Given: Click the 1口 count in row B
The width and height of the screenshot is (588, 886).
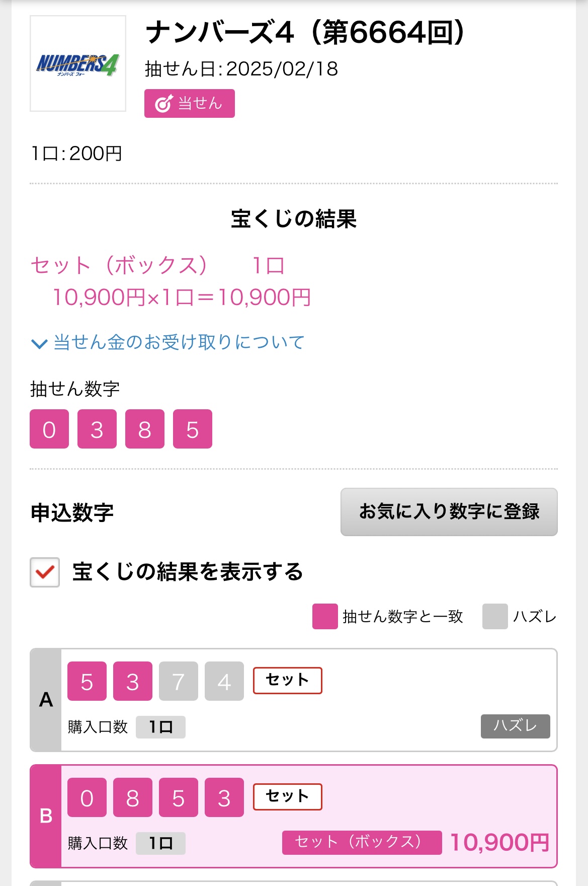Looking at the screenshot, I should pos(161,843).
